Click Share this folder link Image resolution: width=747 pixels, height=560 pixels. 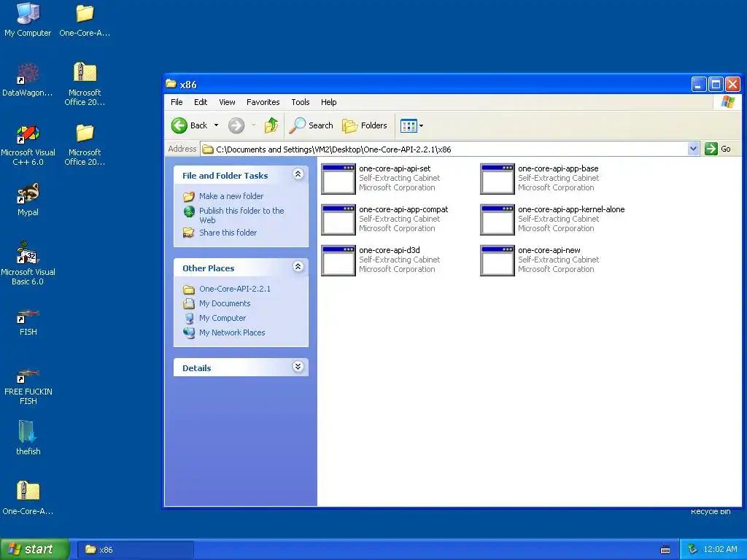(228, 233)
